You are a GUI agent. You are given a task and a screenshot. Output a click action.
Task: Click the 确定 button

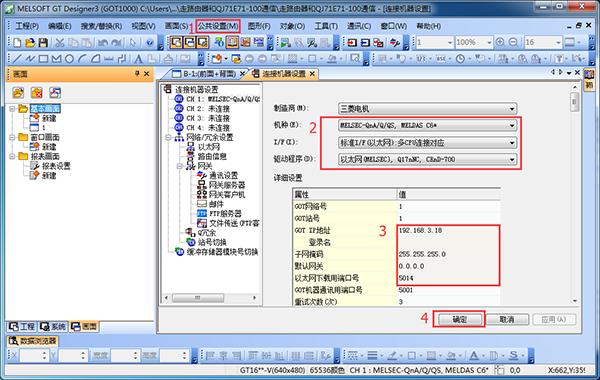coord(460,320)
